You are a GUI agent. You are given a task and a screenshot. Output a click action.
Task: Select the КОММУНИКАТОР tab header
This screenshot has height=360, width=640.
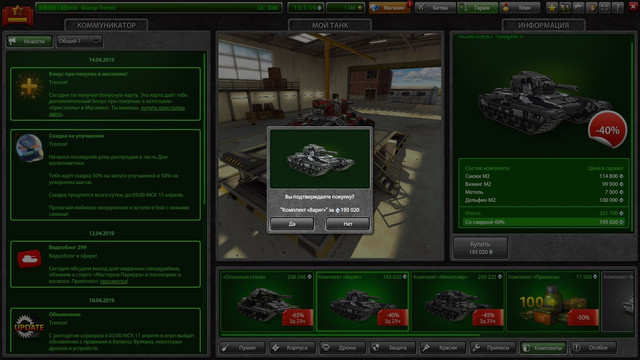(107, 25)
